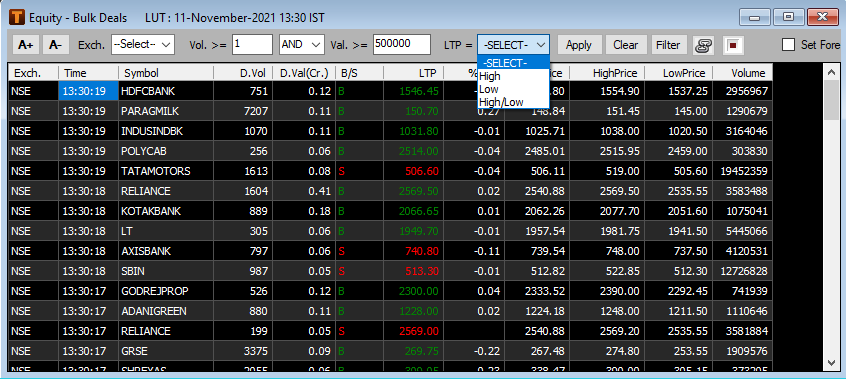Sort by the B/S column header
This screenshot has width=846, height=379.
[x=359, y=73]
